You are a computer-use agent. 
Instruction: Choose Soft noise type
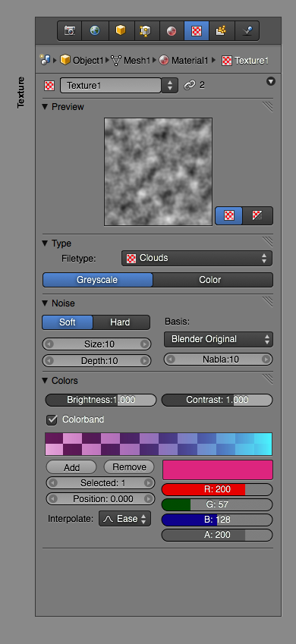(68, 322)
